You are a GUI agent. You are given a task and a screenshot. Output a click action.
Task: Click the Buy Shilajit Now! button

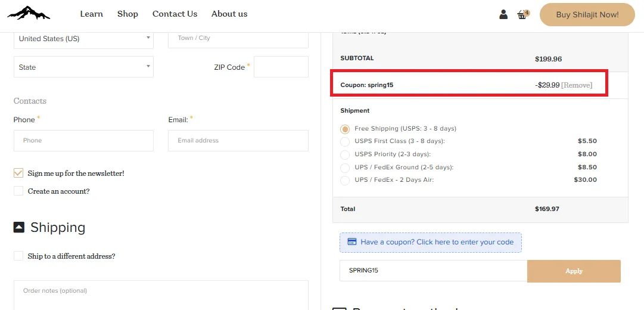point(587,15)
